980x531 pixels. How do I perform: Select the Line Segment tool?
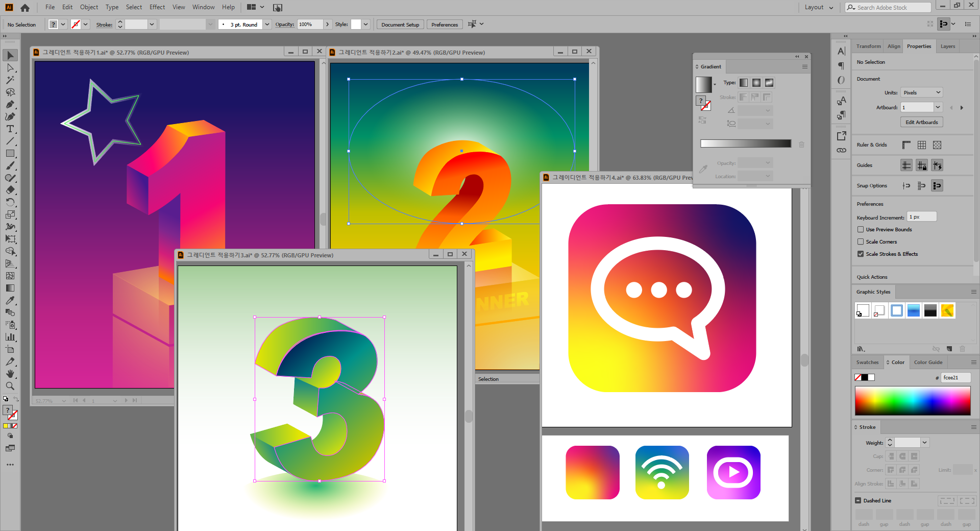[10, 141]
